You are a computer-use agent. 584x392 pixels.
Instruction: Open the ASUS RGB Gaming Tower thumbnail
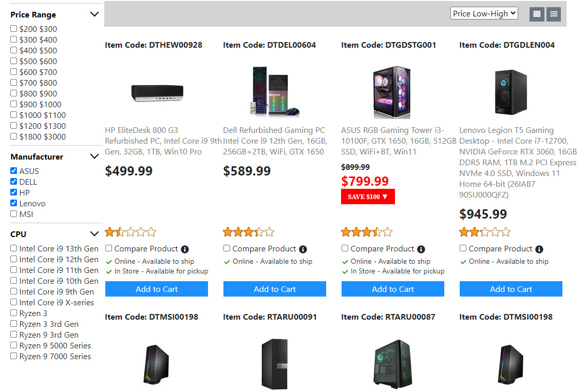click(393, 91)
